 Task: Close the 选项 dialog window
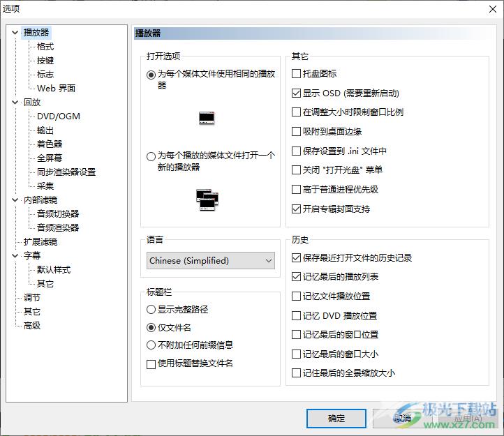point(492,9)
